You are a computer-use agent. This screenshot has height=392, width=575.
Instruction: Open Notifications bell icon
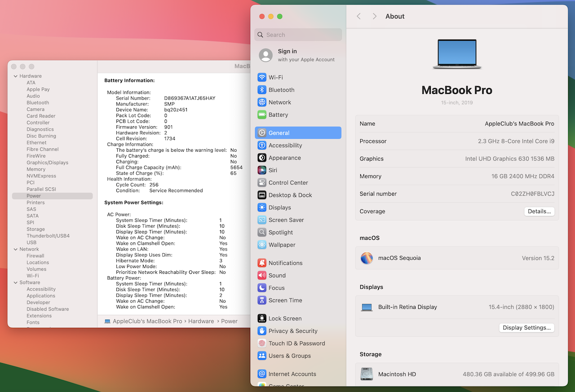262,263
